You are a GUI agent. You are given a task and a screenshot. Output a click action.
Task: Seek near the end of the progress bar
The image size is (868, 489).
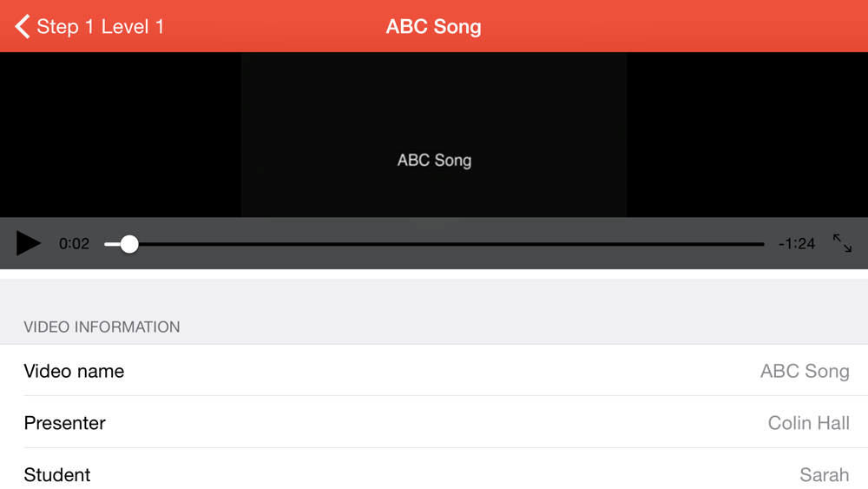click(x=747, y=244)
